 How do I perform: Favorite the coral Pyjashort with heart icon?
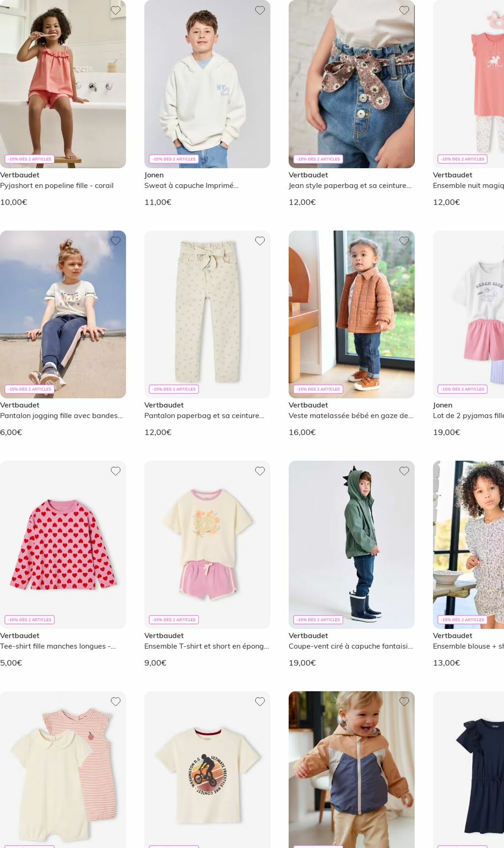pyautogui.click(x=116, y=10)
